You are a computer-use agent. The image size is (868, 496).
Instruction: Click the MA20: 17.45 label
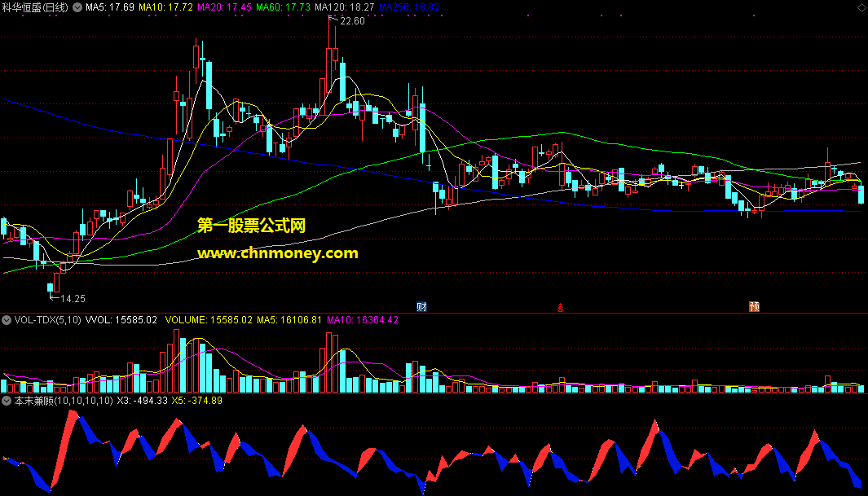224,7
